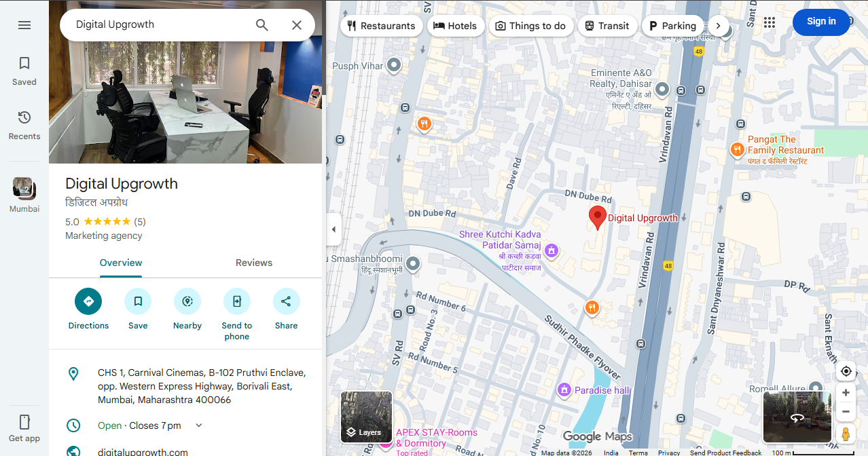The width and height of the screenshot is (868, 456).
Task: Open the Google apps grid
Action: coord(770,22)
